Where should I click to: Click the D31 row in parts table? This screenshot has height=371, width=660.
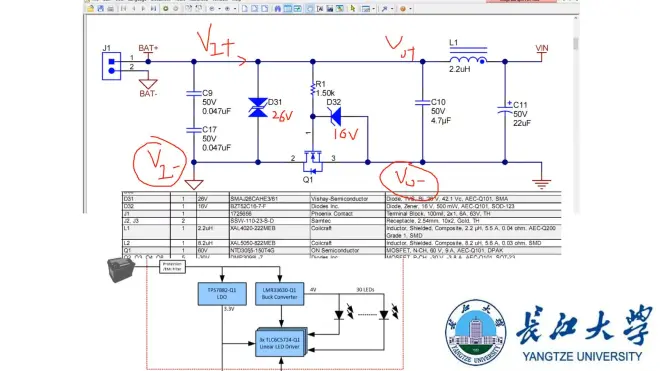342,199
